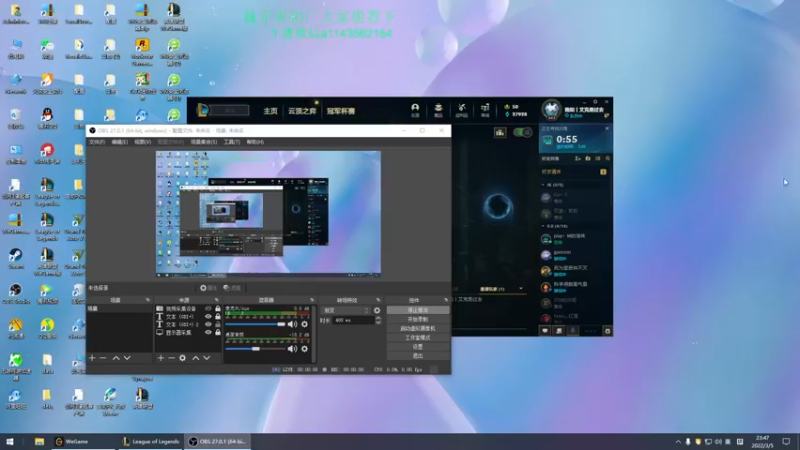The height and width of the screenshot is (450, 800).
Task: Toggle visibility of first Text (GDI+) source
Action: click(208, 316)
